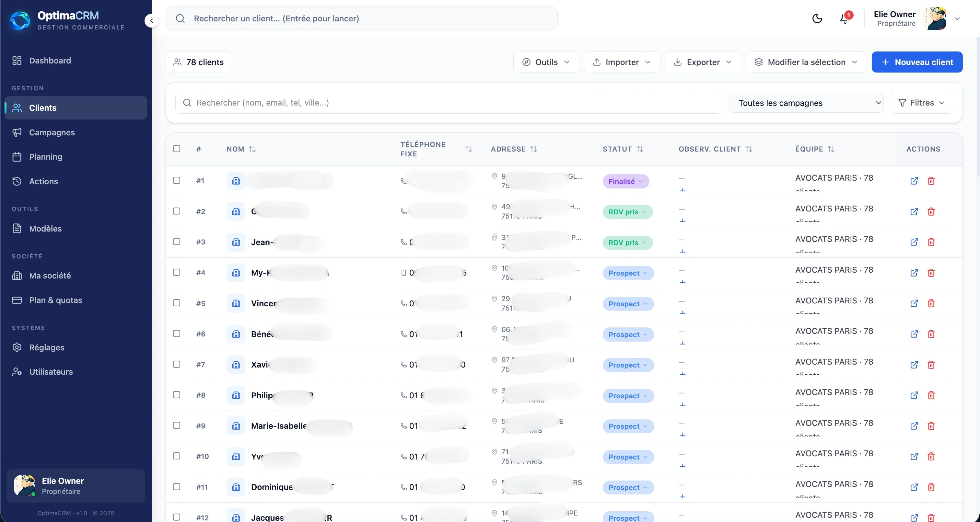
Task: Change RDV pris status for client #2
Action: click(x=627, y=212)
